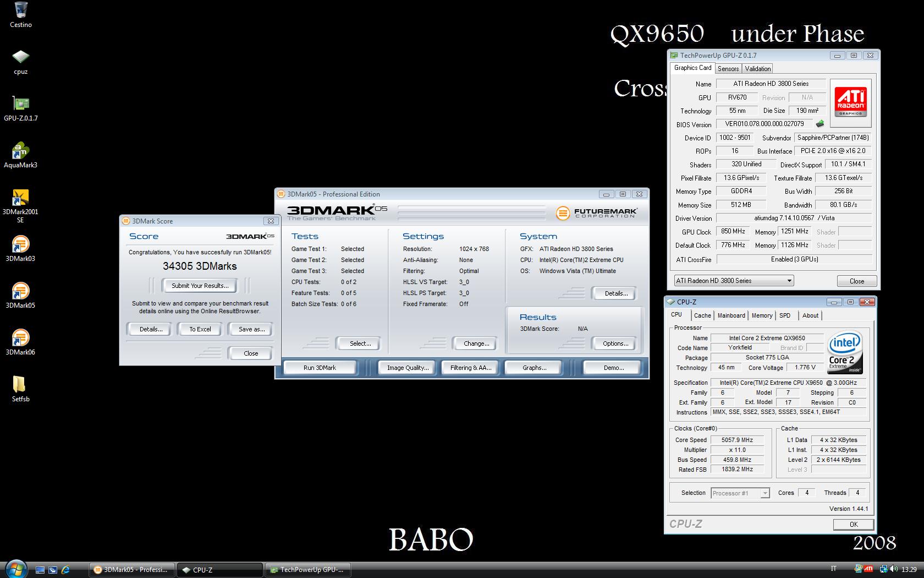Select the Setfsb folder on desktop
The width and height of the screenshot is (924, 578).
coord(20,389)
